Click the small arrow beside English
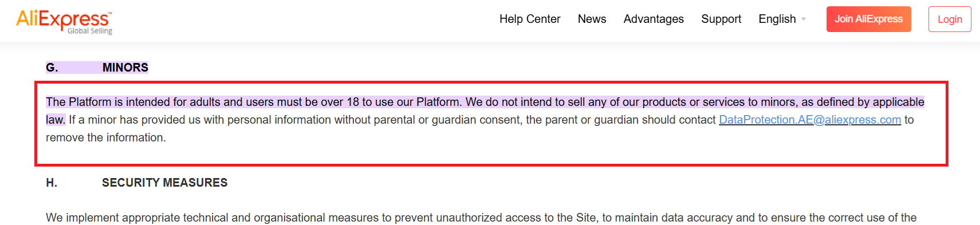The width and height of the screenshot is (980, 225). coord(804,19)
